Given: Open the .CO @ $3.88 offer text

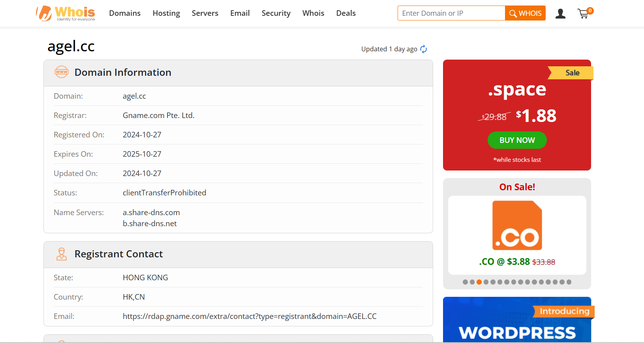Looking at the screenshot, I should click(504, 262).
